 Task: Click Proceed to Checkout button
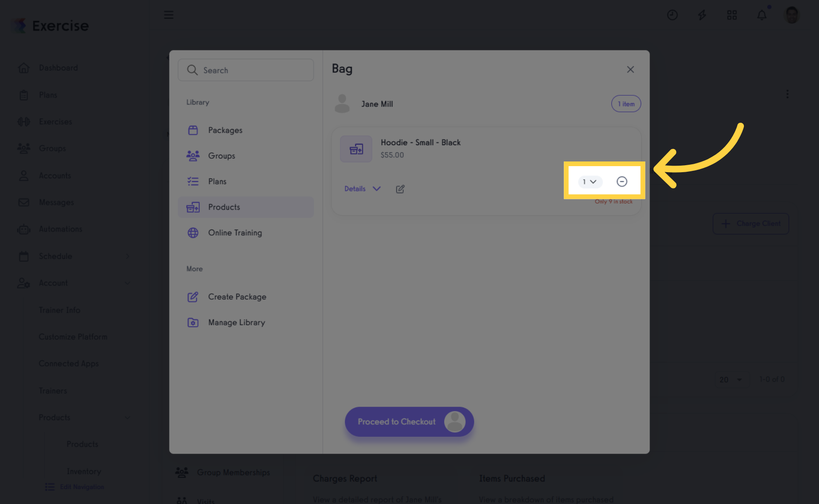click(x=409, y=422)
